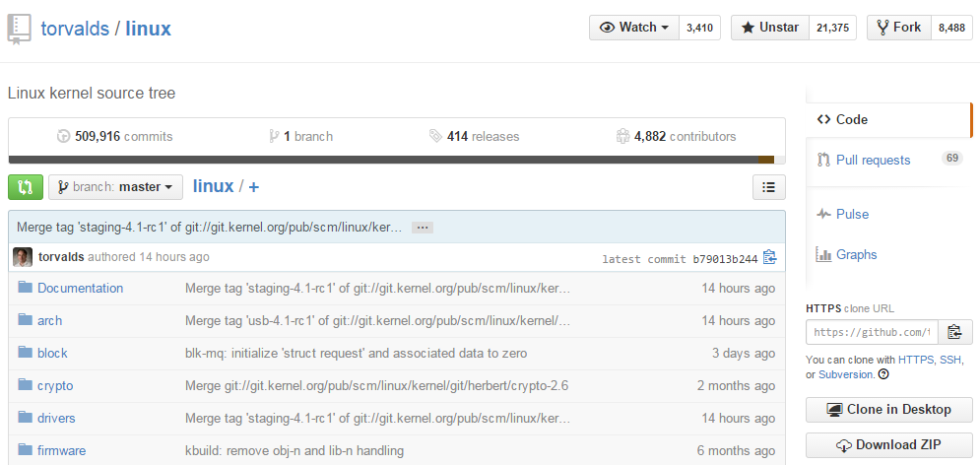Click the repository book icon beside torvalds

point(19,30)
